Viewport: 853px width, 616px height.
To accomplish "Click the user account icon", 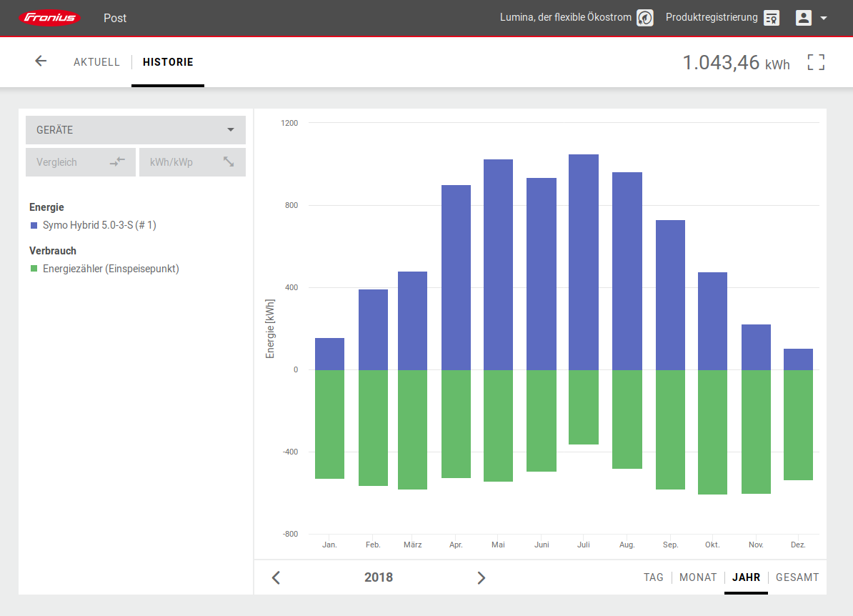I will pos(804,18).
